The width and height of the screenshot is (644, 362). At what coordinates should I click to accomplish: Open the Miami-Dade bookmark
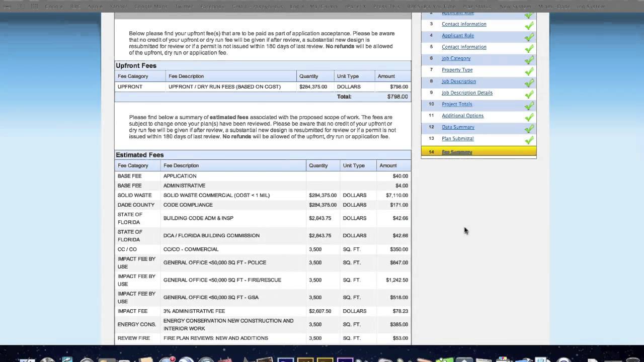554,7
